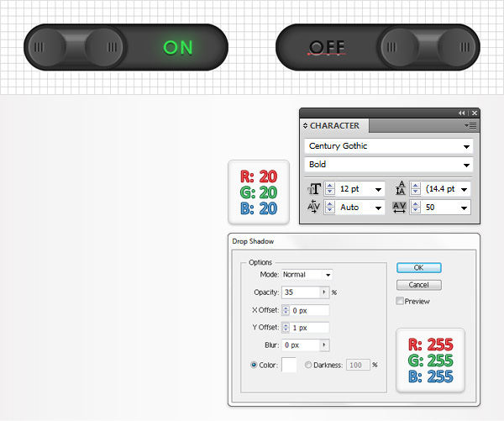
Task: Click the tracking value 50 field
Action: pyautogui.click(x=440, y=207)
